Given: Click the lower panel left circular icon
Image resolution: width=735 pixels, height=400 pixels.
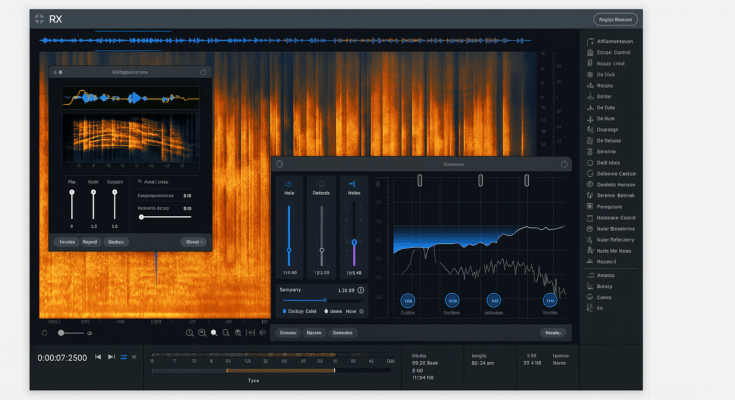Looking at the screenshot, I should point(280,164).
